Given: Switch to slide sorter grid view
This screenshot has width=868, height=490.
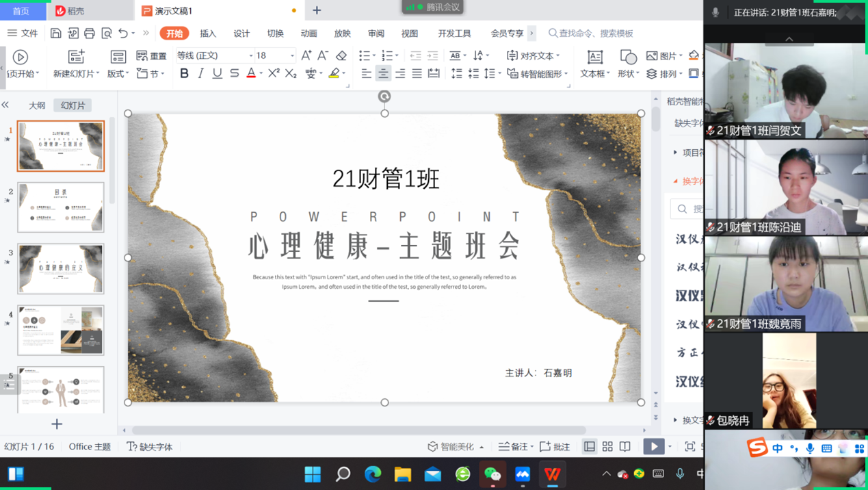Looking at the screenshot, I should [x=607, y=447].
